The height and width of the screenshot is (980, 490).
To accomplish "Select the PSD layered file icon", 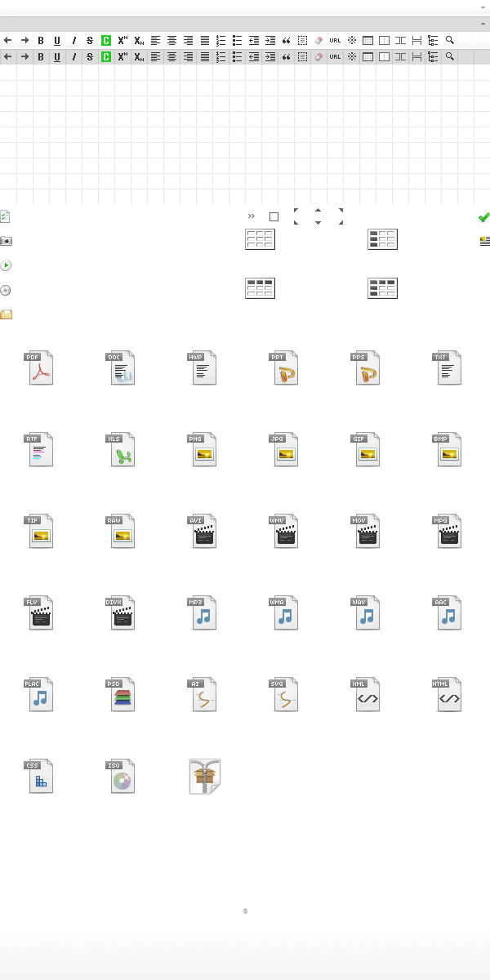I will [x=121, y=695].
